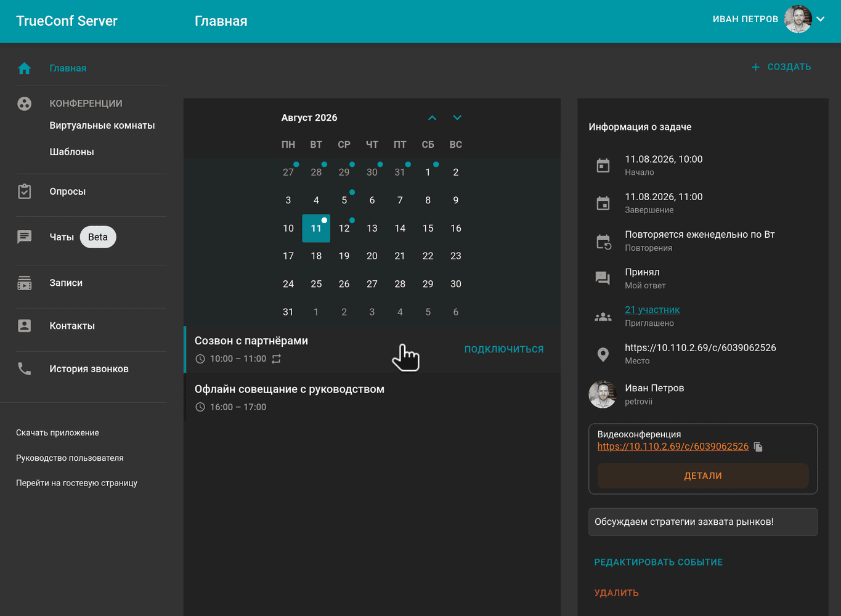Open История звонков section
841x616 pixels.
coord(89,369)
